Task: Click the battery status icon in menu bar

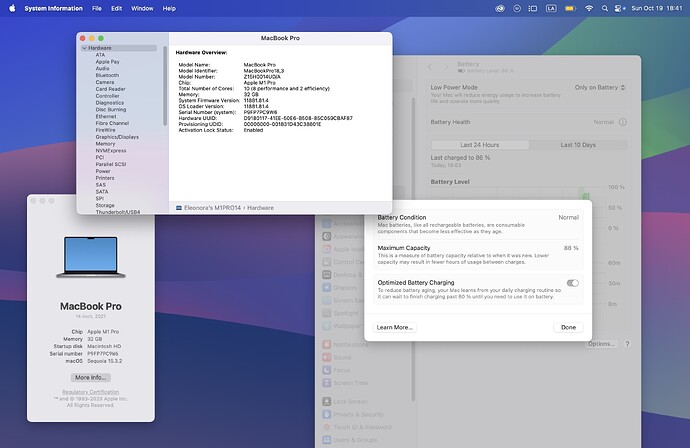Action: 570,8
